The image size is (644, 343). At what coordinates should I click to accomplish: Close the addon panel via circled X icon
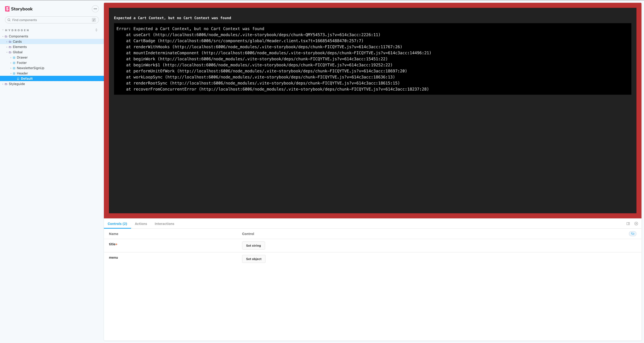click(x=636, y=223)
